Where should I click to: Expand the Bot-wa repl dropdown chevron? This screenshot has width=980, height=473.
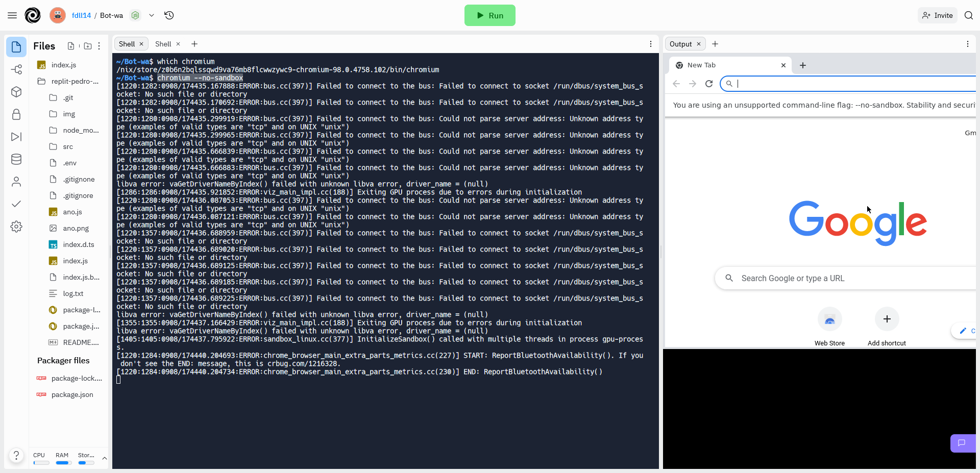tap(152, 15)
